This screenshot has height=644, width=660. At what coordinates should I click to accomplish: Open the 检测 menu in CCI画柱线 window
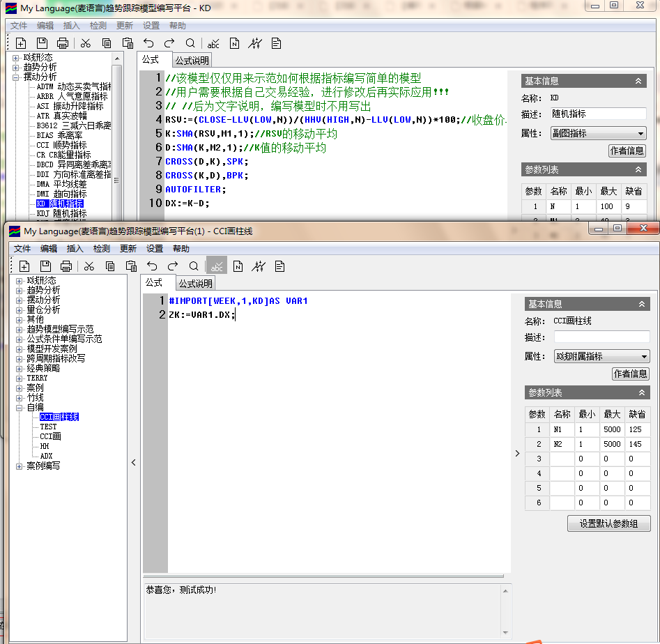coord(102,249)
